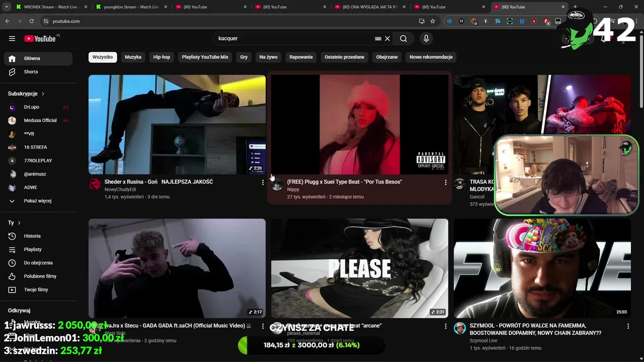Open options menu for Sheder x Rusina video

263,183
